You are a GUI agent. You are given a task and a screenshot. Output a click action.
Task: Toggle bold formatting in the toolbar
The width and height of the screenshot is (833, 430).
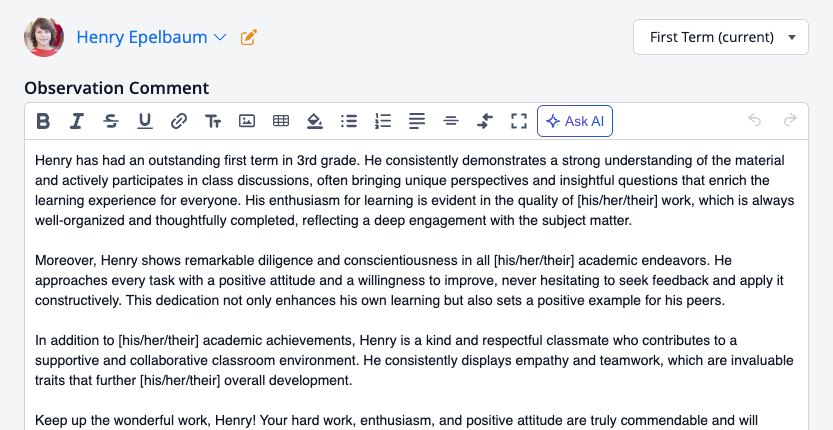coord(43,121)
